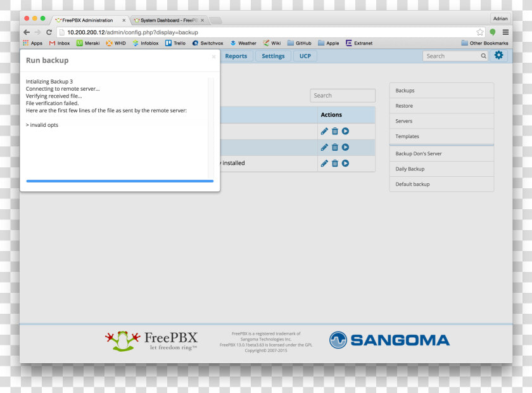This screenshot has height=393, width=532.
Task: Open the UCP menu item
Action: tap(305, 56)
